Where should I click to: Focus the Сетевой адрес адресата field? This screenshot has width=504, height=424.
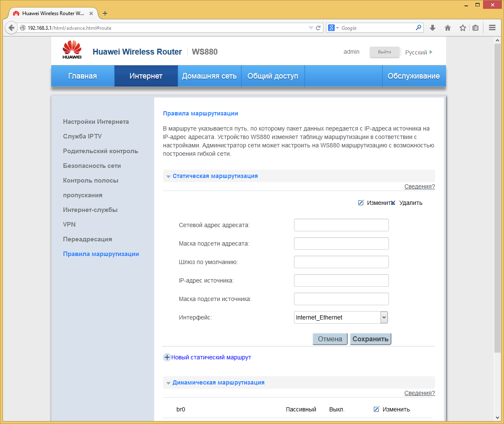(341, 225)
